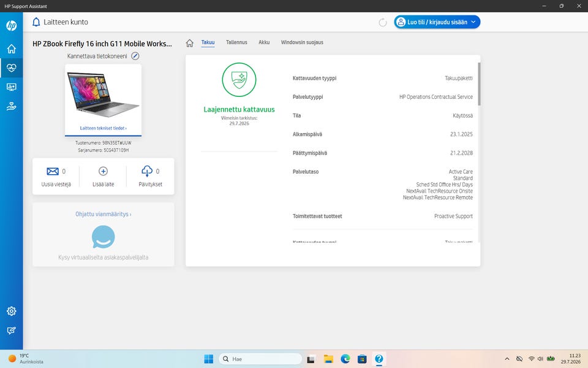
Task: Open the support hand-heart sidebar icon
Action: coord(11,107)
